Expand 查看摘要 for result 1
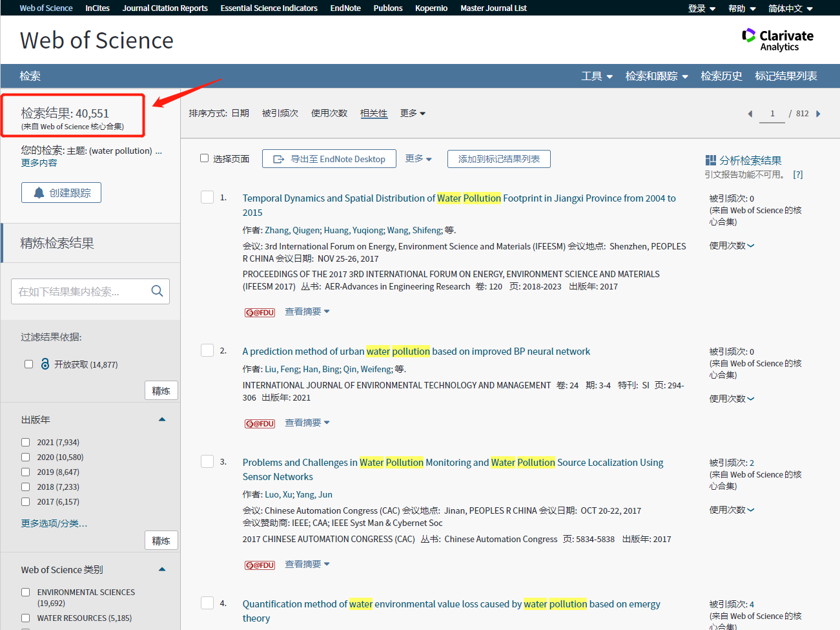This screenshot has width=840, height=630. click(307, 311)
